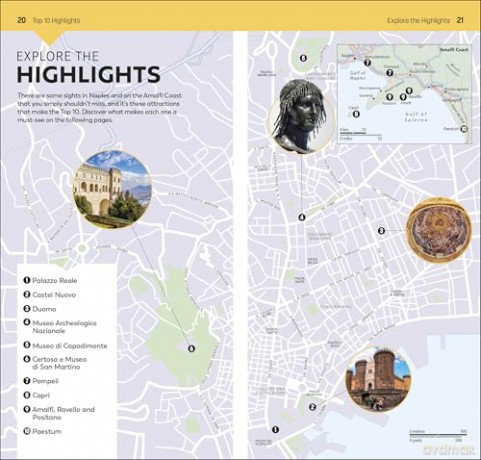
Task: Click the Explore the Highlights header label
Action: pyautogui.click(x=418, y=20)
